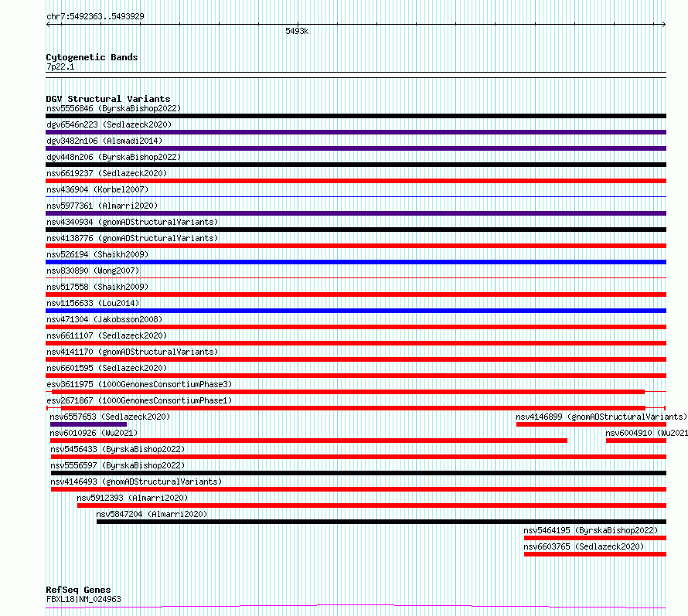Click the black nsv5556846 variant bar
Screen dimensions: 688x616
pyautogui.click(x=356, y=116)
